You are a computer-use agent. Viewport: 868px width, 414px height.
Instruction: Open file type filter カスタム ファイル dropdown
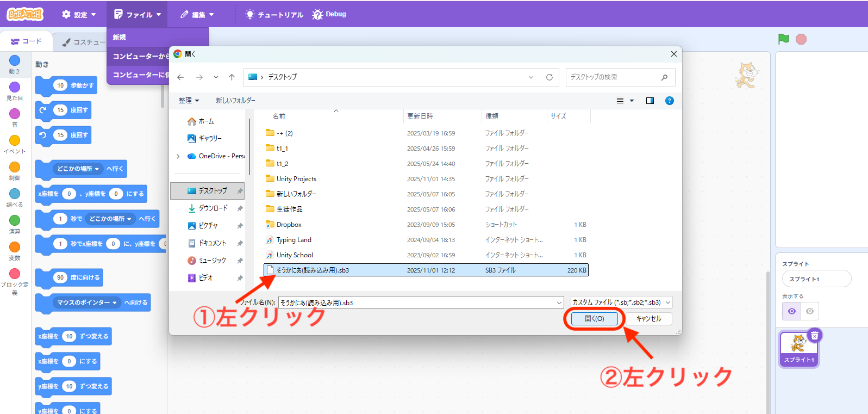coord(622,302)
